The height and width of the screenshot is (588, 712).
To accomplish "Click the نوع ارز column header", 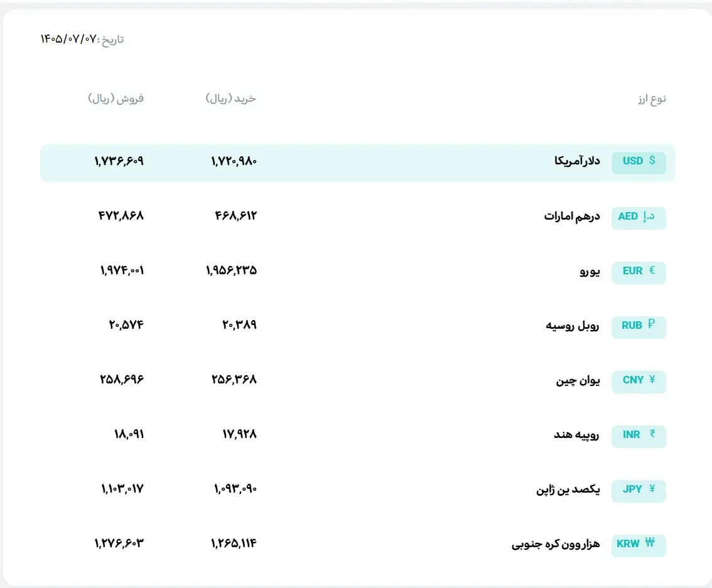I will click(x=652, y=99).
